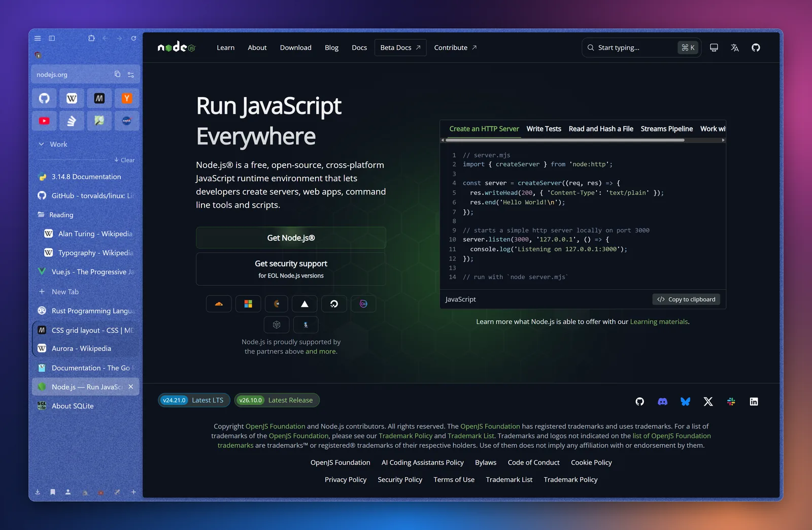
Task: Focus the Start typing search box
Action: [x=641, y=48]
